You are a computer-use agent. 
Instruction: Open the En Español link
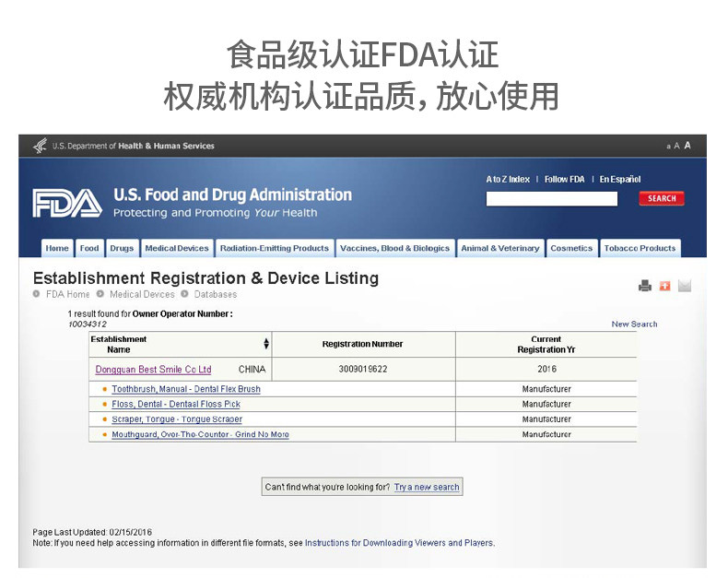[x=620, y=180]
